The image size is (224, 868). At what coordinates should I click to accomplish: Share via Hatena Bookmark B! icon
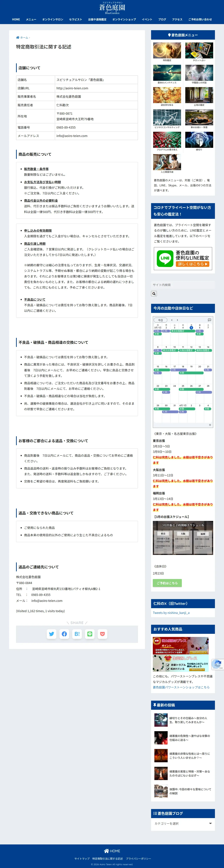coord(77,634)
